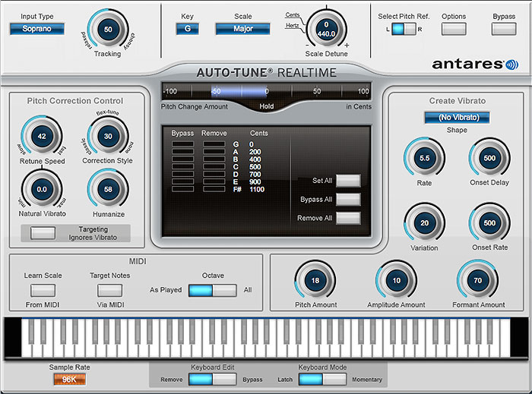Tick the Bypass box for note G

[x=182, y=143]
